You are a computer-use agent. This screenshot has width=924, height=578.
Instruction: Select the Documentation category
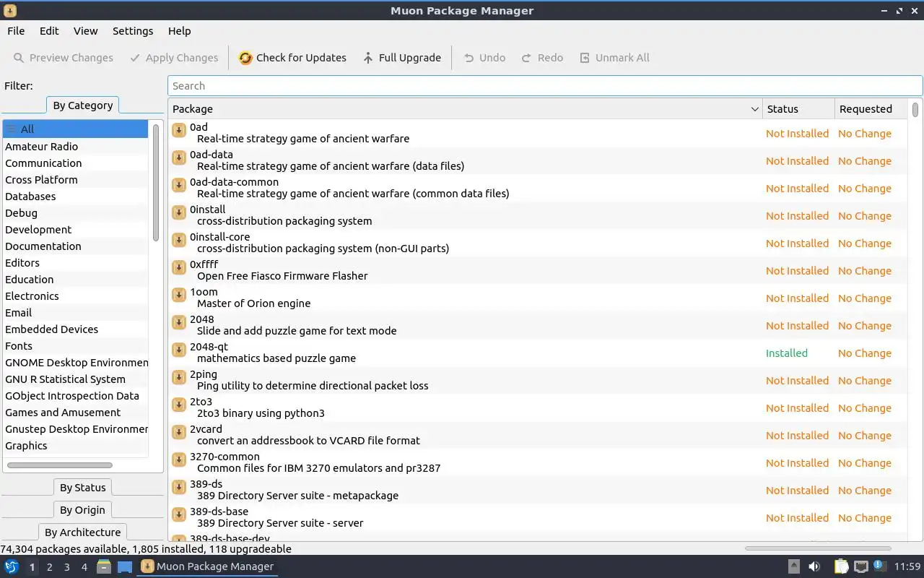75,246
